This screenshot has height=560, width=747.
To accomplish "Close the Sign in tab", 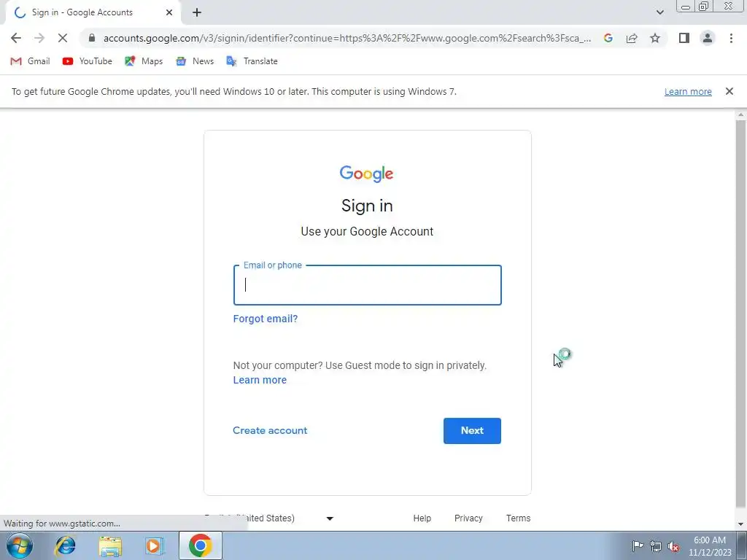I will pyautogui.click(x=169, y=12).
